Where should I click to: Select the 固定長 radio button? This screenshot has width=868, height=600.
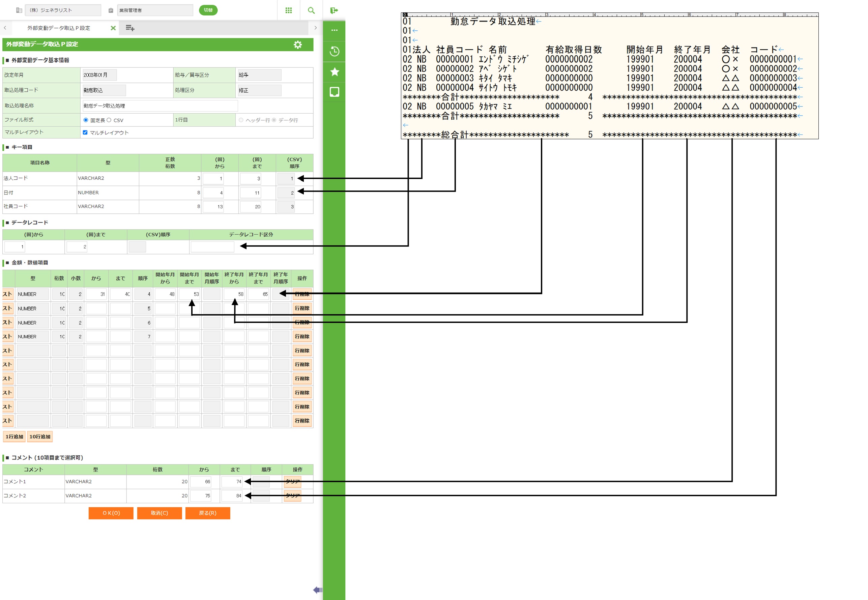point(86,120)
